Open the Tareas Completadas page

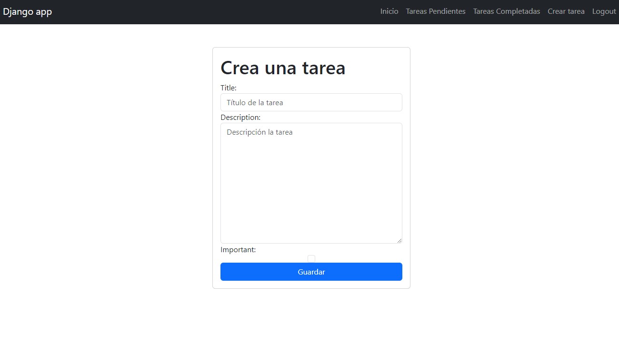tap(506, 11)
